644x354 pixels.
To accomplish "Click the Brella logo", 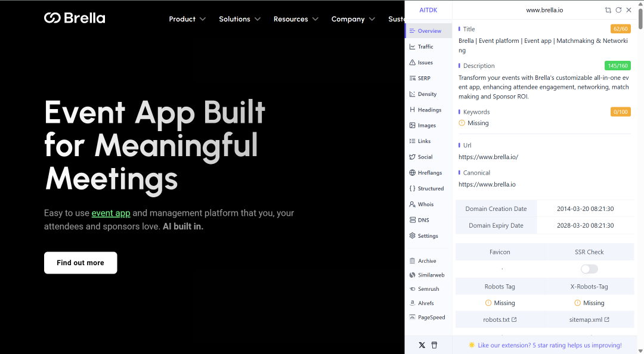I will pyautogui.click(x=75, y=18).
